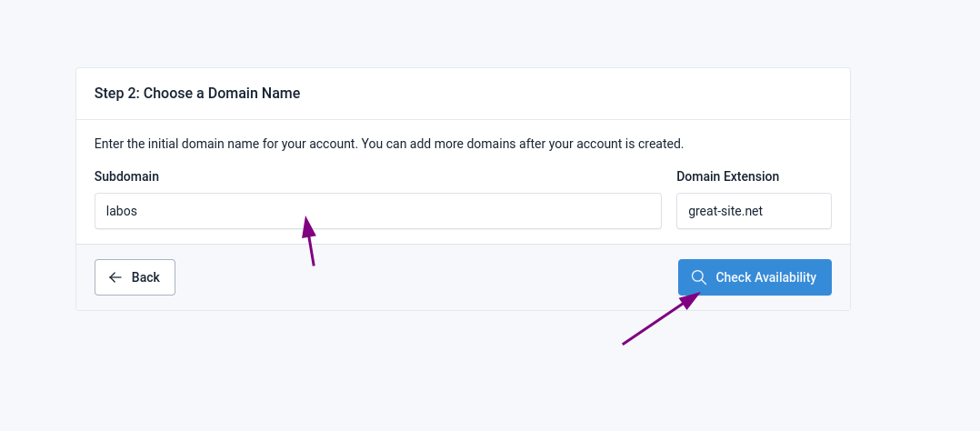Click the Subdomain field label
Screen dimensions: 980x431
click(126, 176)
